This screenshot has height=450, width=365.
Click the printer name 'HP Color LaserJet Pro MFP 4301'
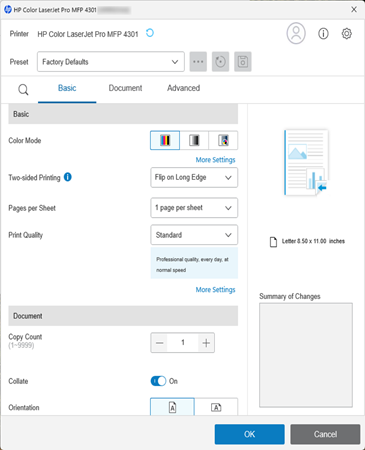point(88,34)
